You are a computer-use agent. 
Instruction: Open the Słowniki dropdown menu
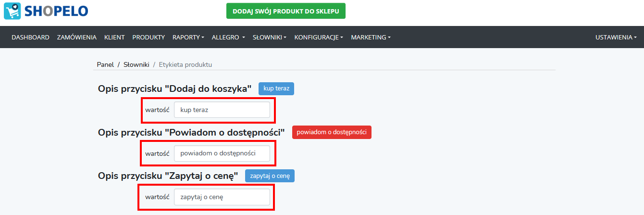tap(270, 37)
